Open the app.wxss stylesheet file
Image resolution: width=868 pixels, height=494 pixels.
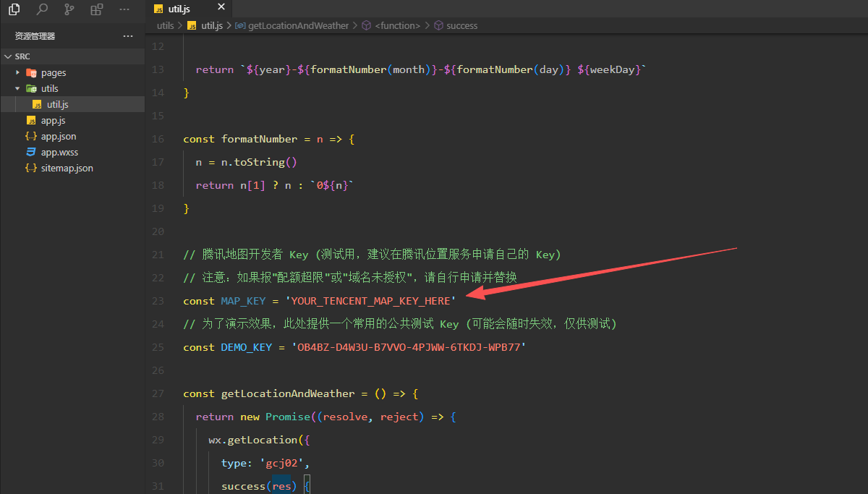click(x=58, y=152)
